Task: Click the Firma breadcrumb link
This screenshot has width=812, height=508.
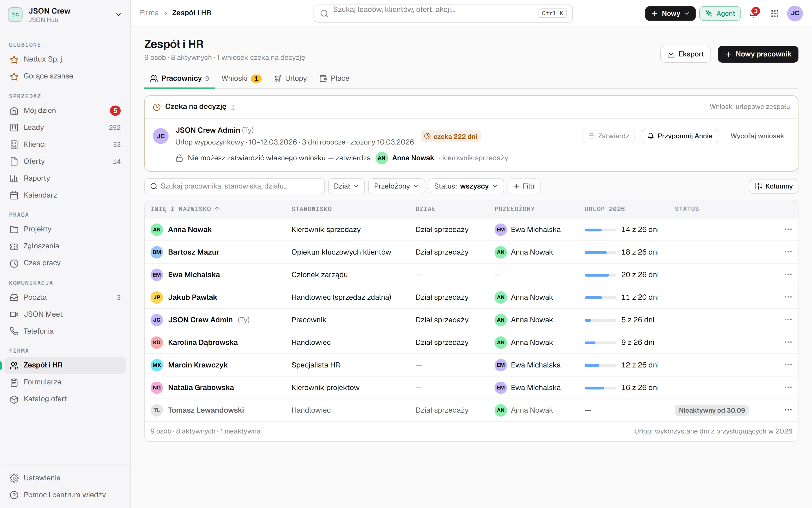Action: click(x=149, y=13)
